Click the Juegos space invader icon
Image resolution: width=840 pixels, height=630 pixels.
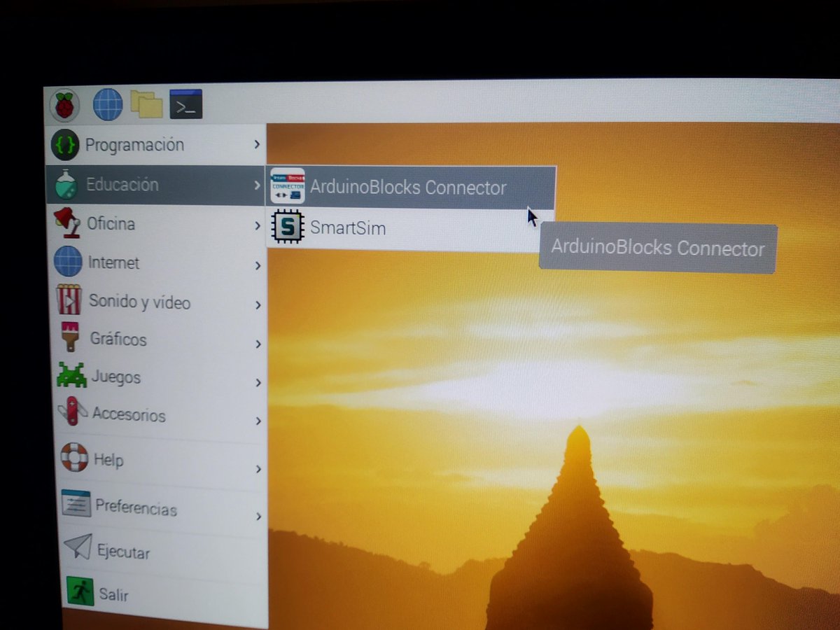[71, 375]
